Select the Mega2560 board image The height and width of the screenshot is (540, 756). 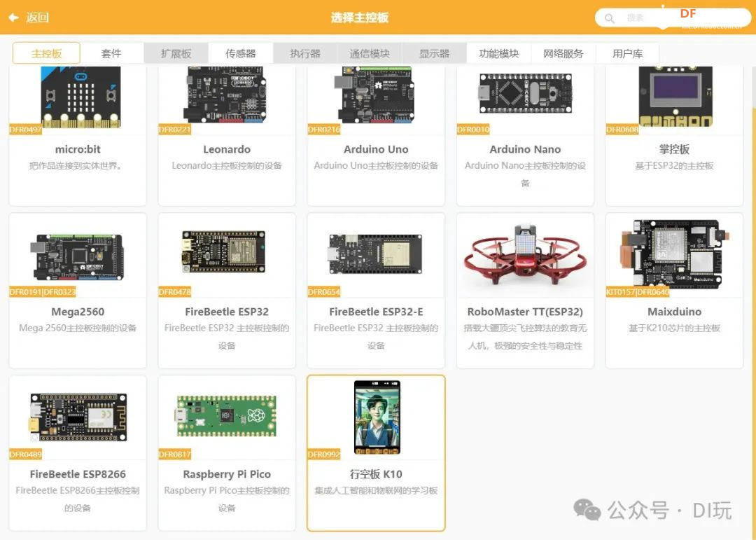78,257
